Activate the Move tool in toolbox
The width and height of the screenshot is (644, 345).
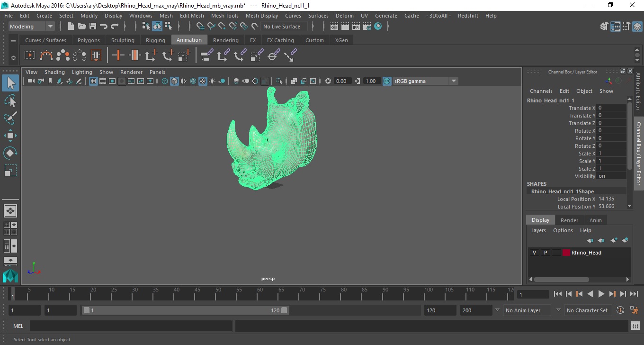pyautogui.click(x=10, y=136)
